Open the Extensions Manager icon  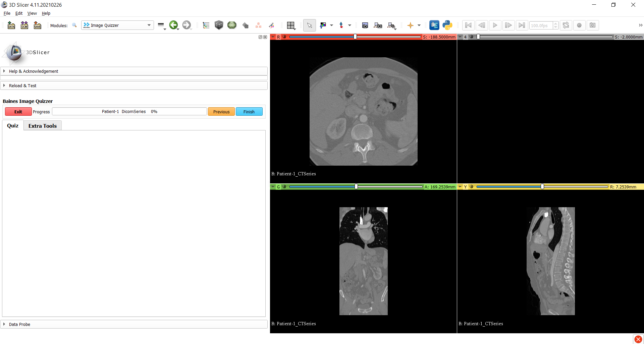coord(434,25)
